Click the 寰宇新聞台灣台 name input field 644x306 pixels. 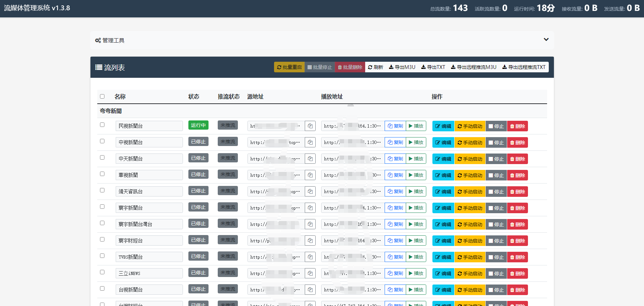pos(149,224)
